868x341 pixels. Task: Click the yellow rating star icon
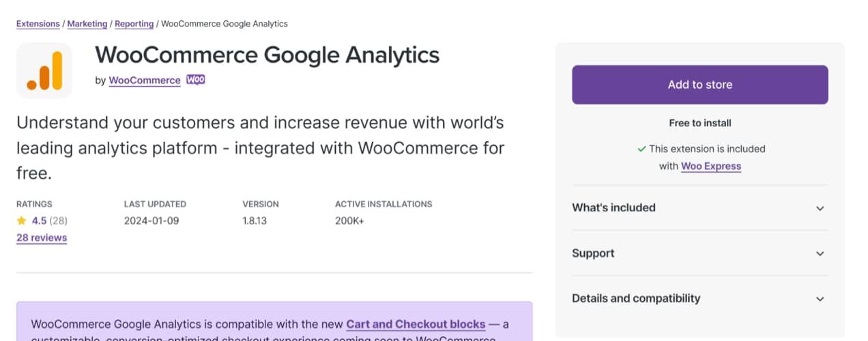[22, 221]
